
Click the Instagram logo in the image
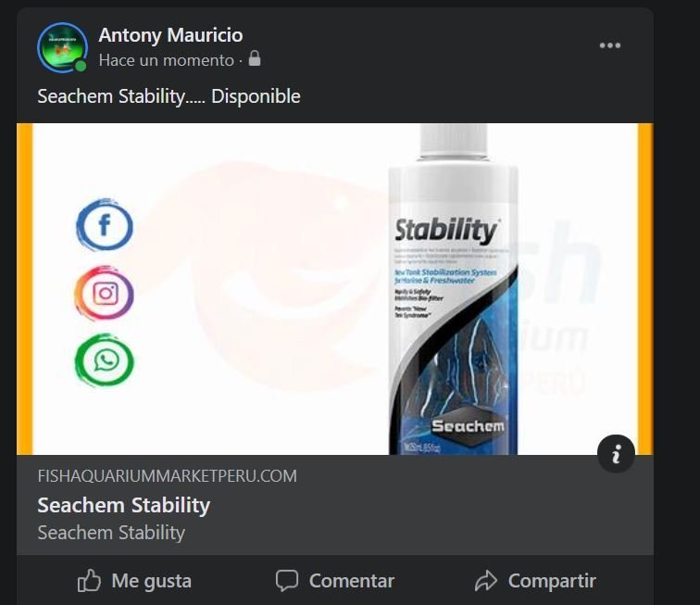click(104, 294)
